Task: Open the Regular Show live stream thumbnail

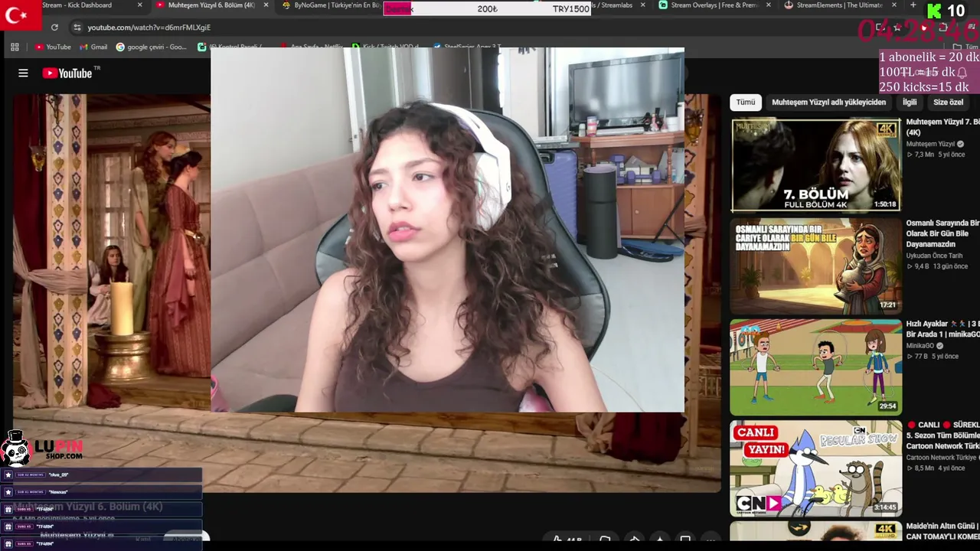Action: (816, 468)
